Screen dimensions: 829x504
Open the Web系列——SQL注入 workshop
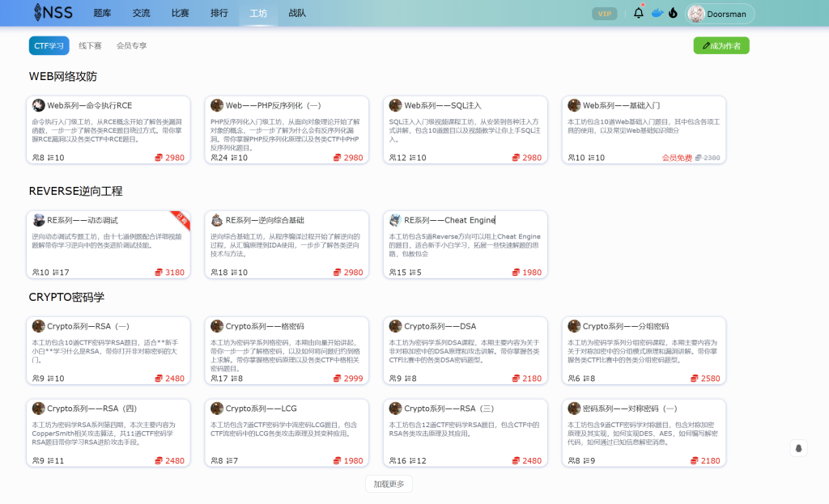(465, 129)
